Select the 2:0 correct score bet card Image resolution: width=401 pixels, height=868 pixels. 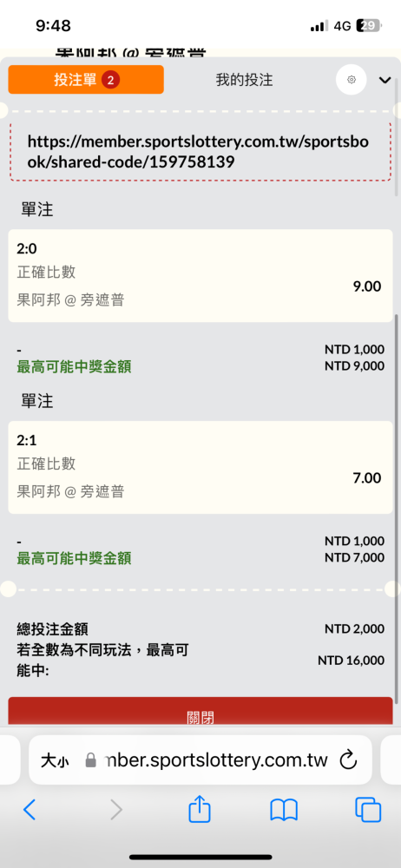(200, 276)
